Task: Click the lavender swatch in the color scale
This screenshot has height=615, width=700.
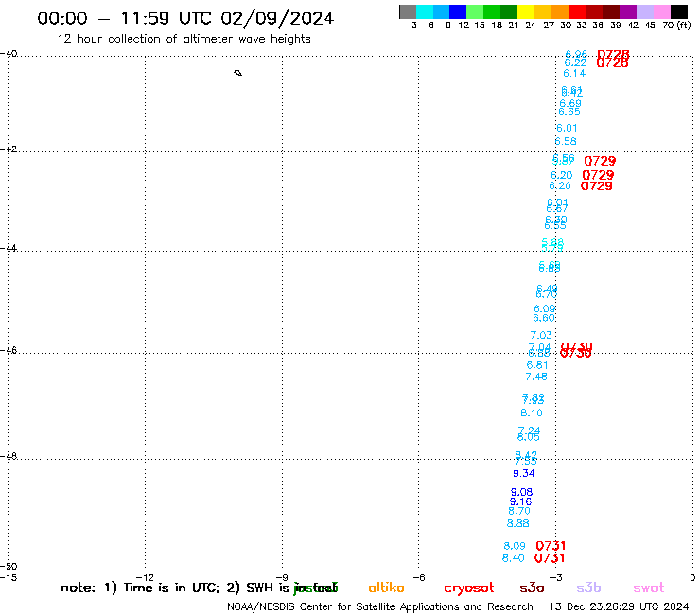Action: [x=645, y=11]
